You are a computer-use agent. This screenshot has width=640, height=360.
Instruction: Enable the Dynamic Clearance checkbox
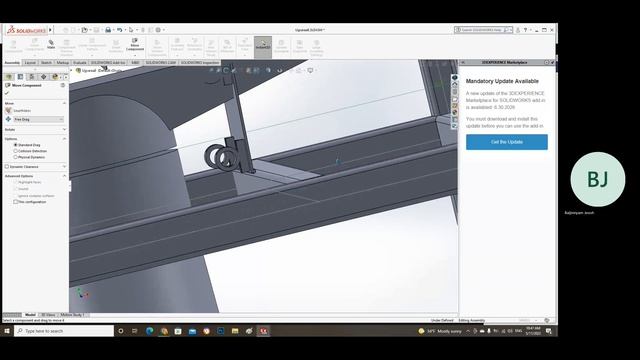(x=7, y=167)
